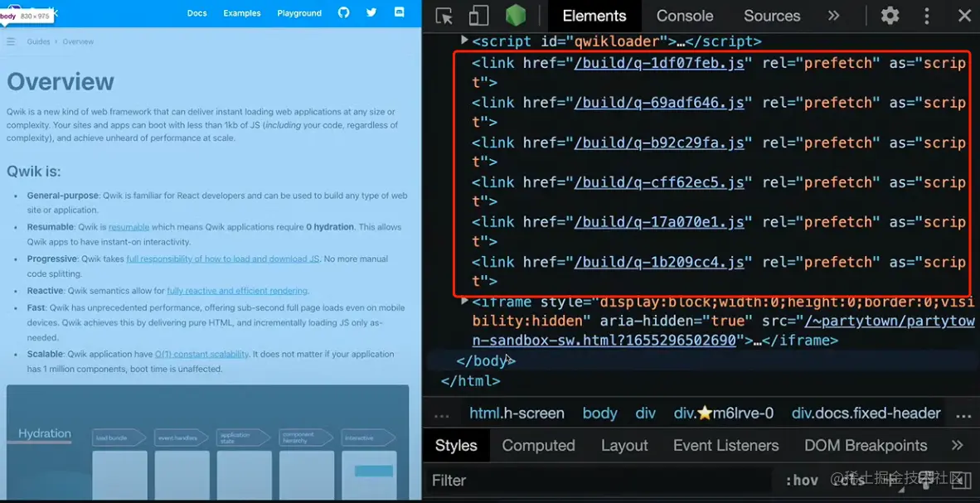980x503 pixels.
Task: Open the Twitter icon in navbar
Action: tap(371, 12)
